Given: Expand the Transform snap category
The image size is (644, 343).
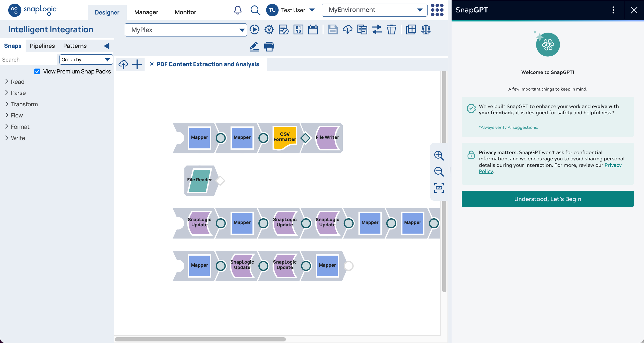Looking at the screenshot, I should [24, 104].
